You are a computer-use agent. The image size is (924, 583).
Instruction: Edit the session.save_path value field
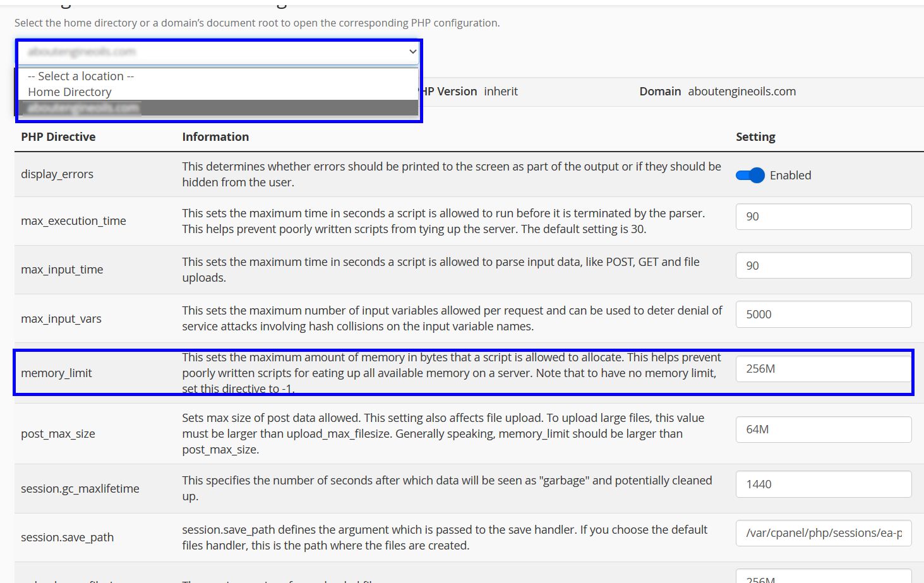click(x=824, y=533)
